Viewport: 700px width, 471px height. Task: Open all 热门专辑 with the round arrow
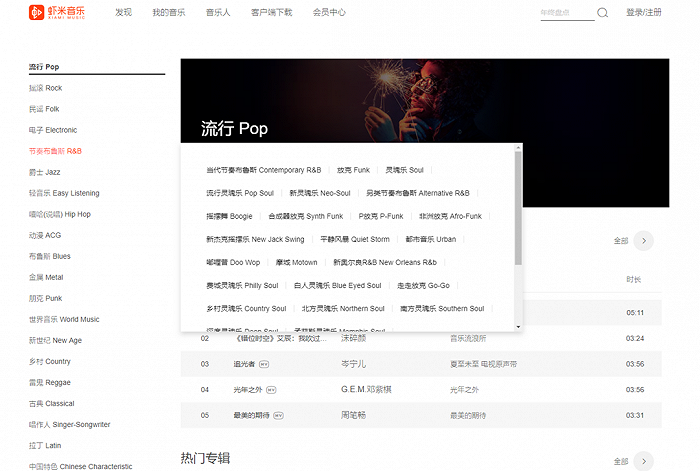(x=643, y=461)
